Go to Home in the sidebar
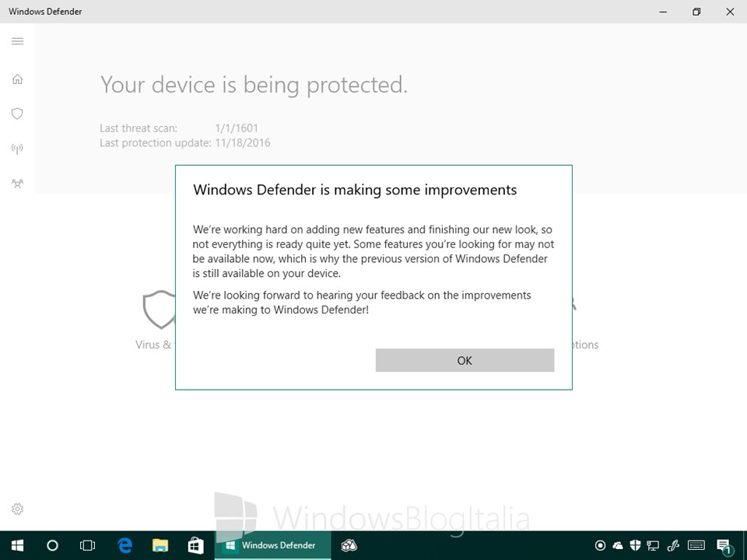The width and height of the screenshot is (747, 560). pos(17,79)
